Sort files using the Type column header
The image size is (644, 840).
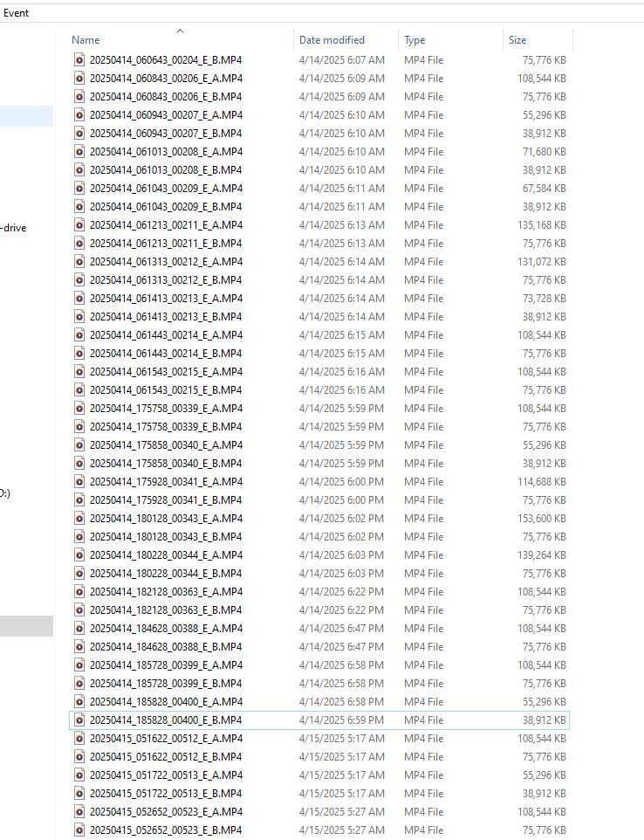tap(414, 40)
